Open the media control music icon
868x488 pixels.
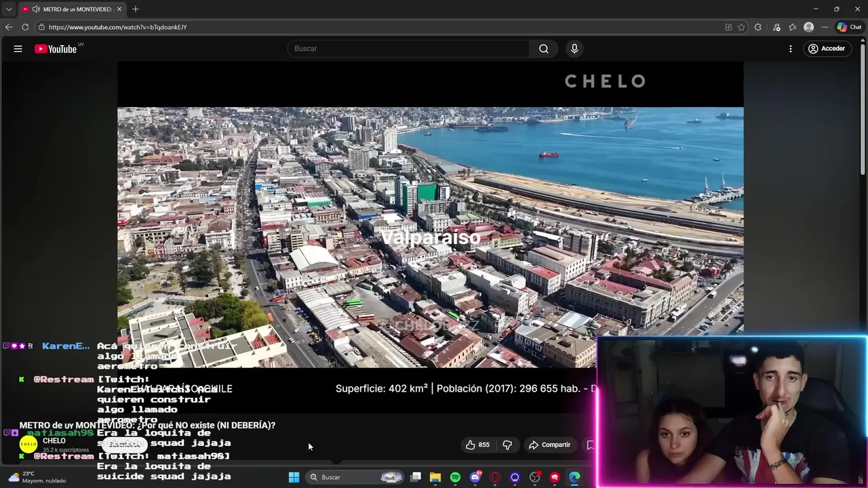click(776, 27)
